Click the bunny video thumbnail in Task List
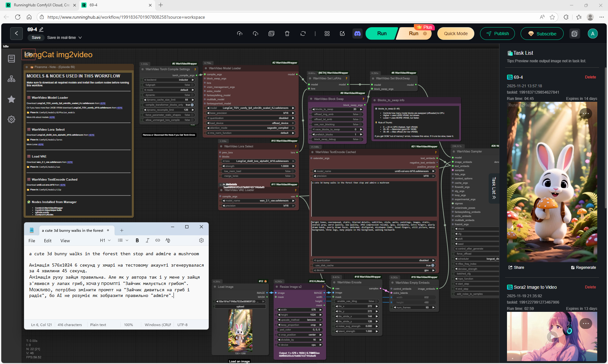 [552, 182]
